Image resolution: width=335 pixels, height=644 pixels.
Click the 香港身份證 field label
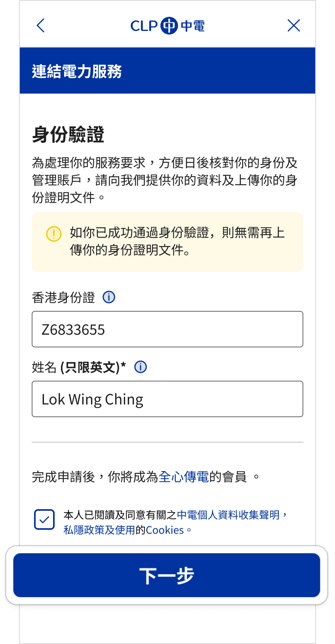click(63, 297)
